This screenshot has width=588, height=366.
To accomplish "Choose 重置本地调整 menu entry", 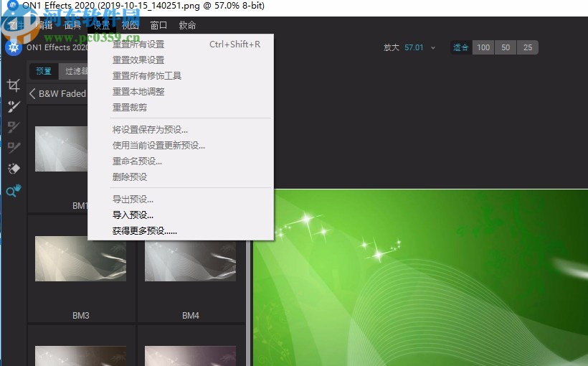I will pos(181,92).
